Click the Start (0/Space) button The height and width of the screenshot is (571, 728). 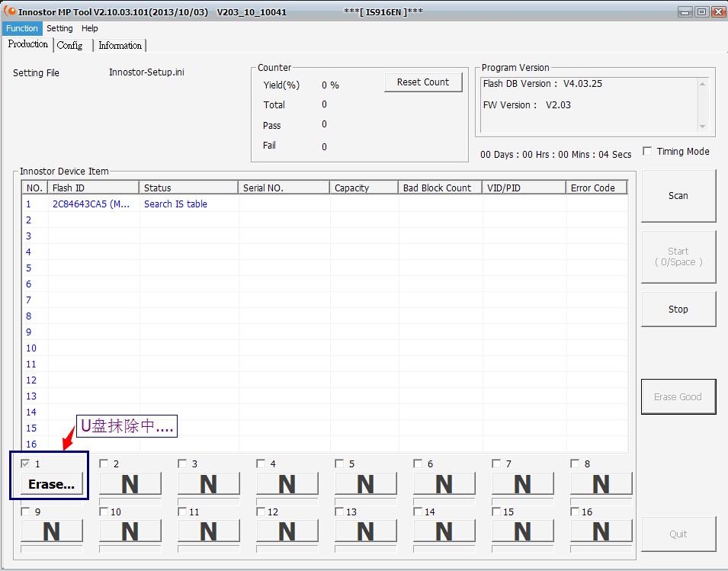click(678, 257)
